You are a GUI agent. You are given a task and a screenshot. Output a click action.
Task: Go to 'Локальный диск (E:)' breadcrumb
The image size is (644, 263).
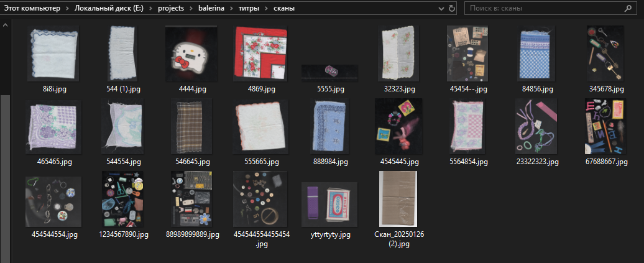pyautogui.click(x=109, y=9)
